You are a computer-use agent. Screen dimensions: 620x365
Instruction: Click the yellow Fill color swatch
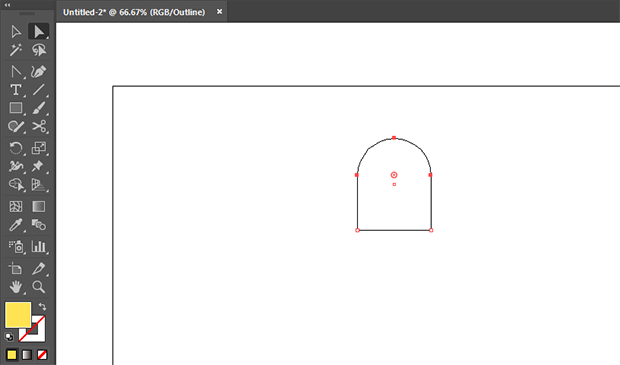(18, 315)
